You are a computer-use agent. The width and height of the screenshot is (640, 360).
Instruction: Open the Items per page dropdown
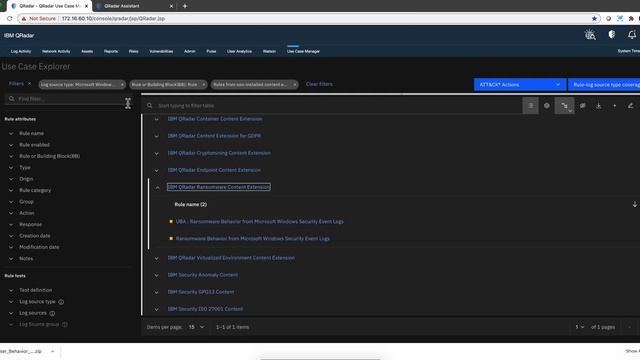click(196, 327)
